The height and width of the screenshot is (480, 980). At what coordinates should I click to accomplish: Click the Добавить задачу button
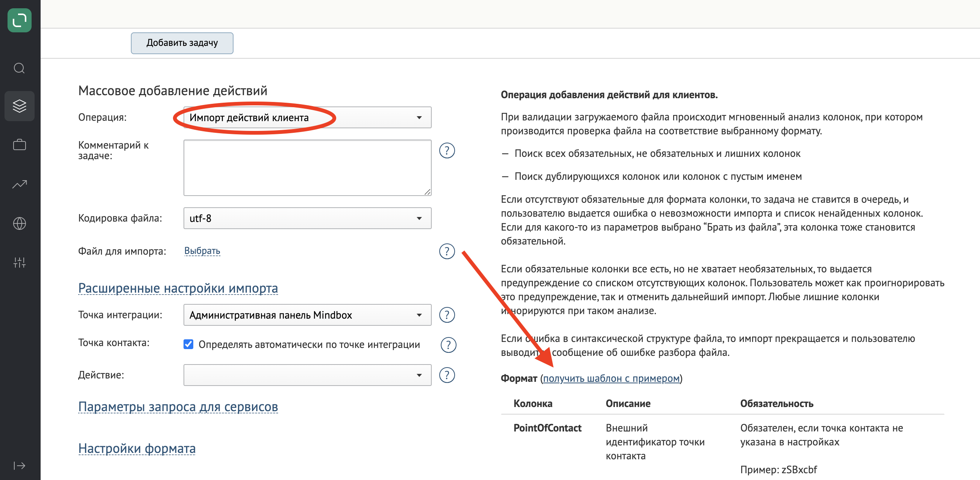point(182,43)
